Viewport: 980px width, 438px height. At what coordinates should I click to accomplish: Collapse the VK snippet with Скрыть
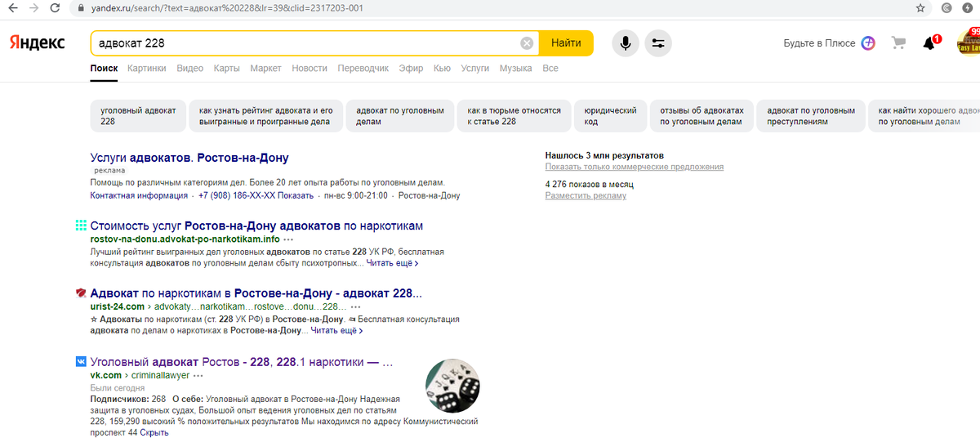(154, 432)
